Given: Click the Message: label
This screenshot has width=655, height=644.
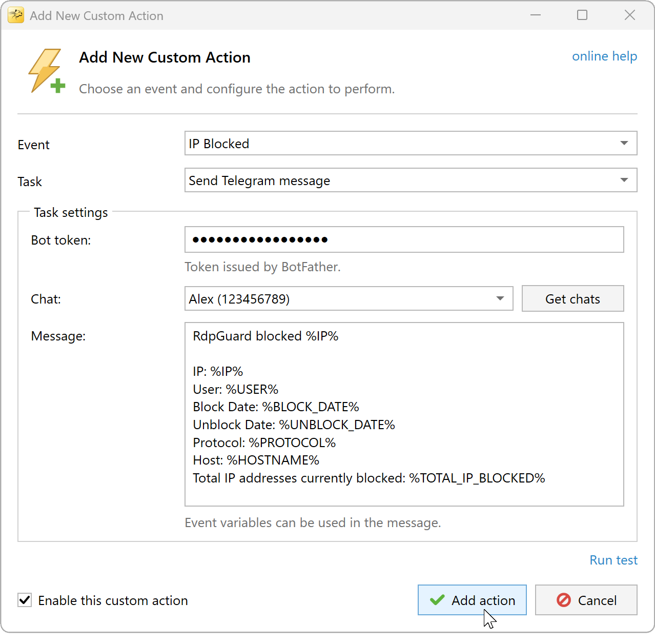Looking at the screenshot, I should [58, 336].
